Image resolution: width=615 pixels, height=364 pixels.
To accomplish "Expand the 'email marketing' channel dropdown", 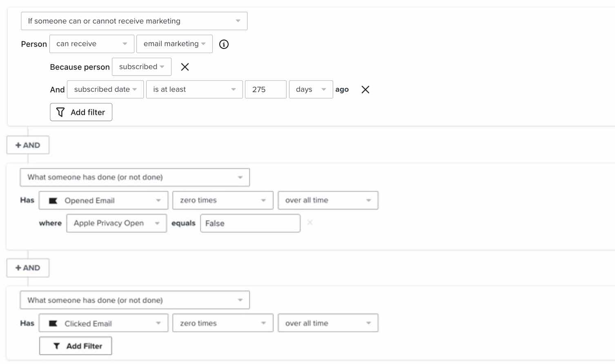I will (174, 44).
